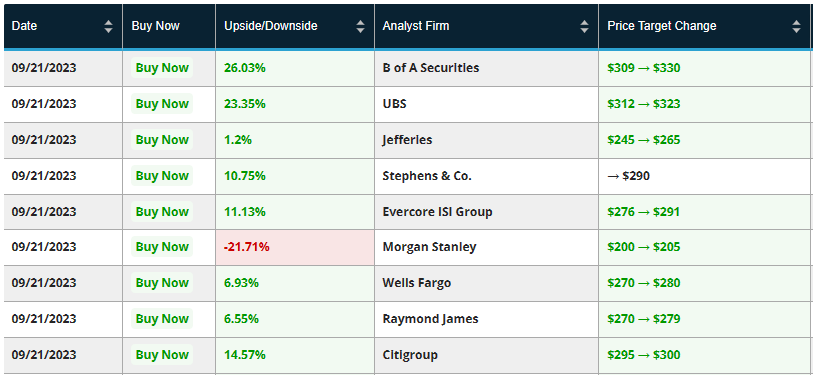This screenshot has width=813, height=375.
Task: Click Buy Now for B of A Securities
Action: (162, 68)
